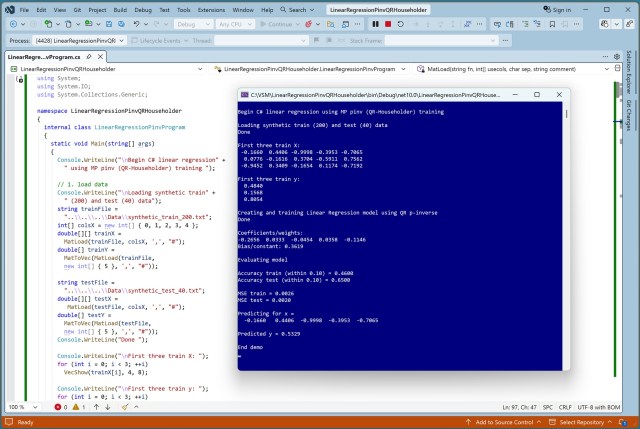Open the File menu

24,10
